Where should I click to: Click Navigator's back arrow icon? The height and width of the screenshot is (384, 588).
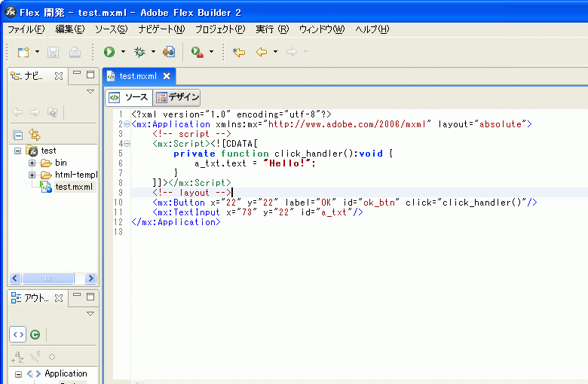click(17, 112)
